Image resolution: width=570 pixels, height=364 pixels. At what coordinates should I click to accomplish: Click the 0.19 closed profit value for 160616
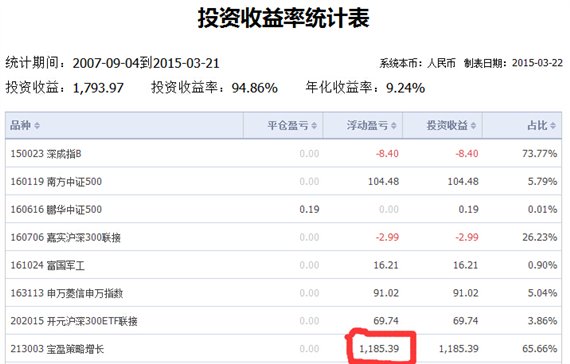pos(309,209)
